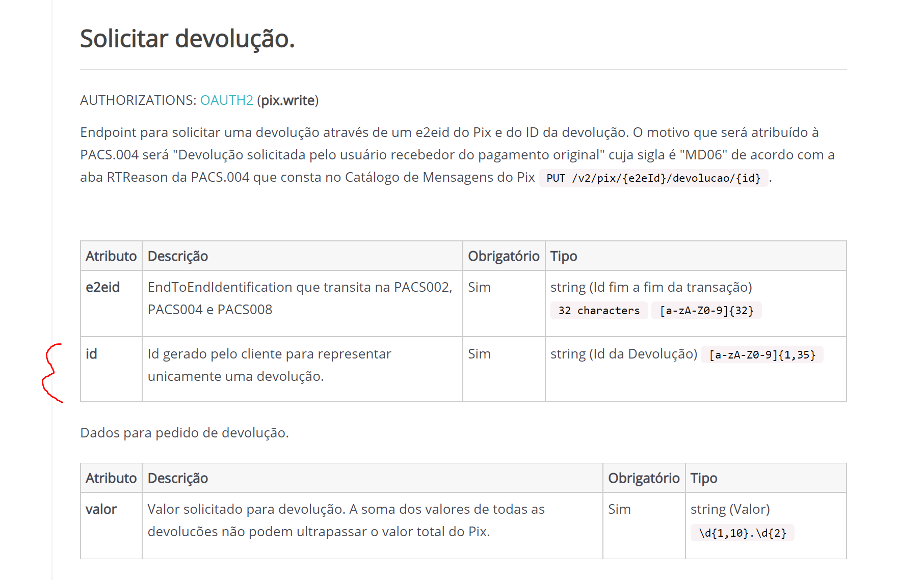Click 'EndToEndIdentification que transita na PACS002' description
Screen dimensions: 924x580
point(300,298)
